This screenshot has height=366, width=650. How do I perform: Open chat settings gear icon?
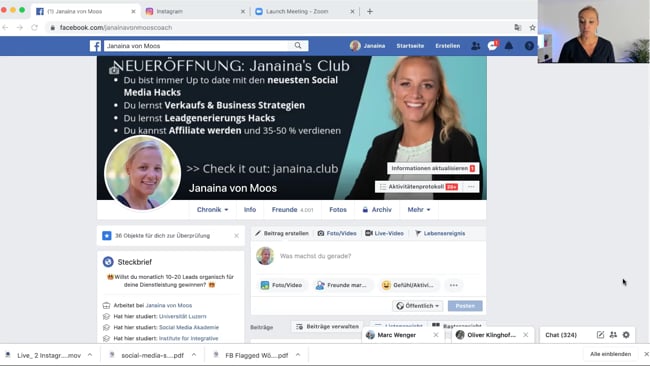pos(626,335)
